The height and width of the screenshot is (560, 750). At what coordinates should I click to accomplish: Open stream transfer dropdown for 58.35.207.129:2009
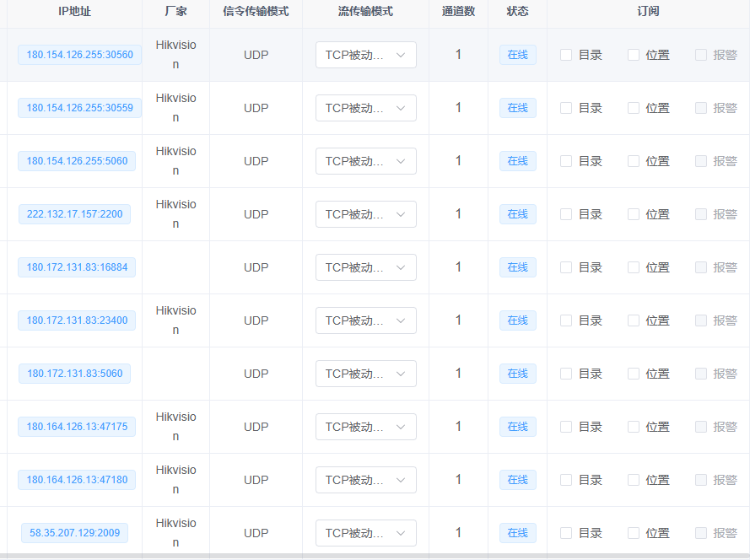[365, 532]
